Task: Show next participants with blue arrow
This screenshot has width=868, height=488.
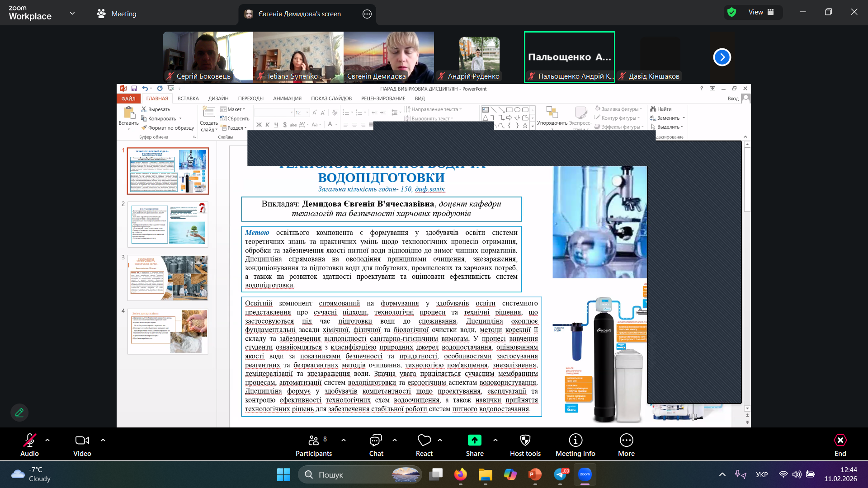Action: pyautogui.click(x=722, y=57)
